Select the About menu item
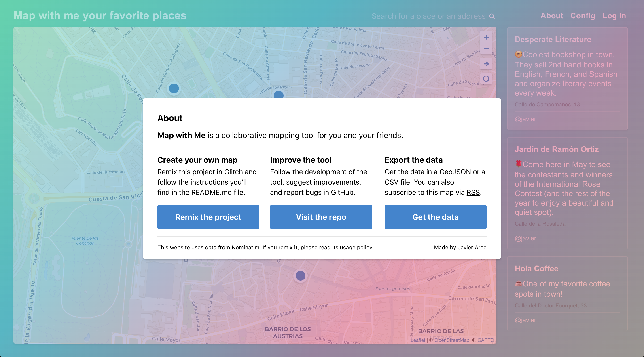Screen dimensions: 644x357 pyautogui.click(x=552, y=15)
